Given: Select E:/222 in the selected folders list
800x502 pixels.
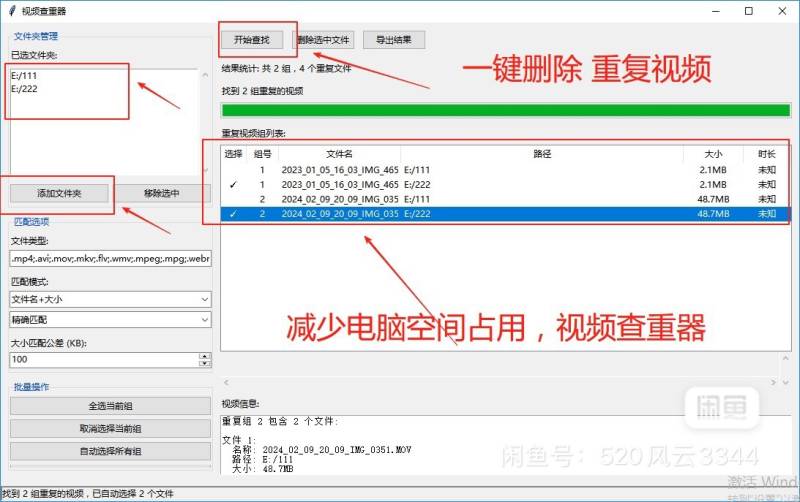Looking at the screenshot, I should [x=24, y=89].
